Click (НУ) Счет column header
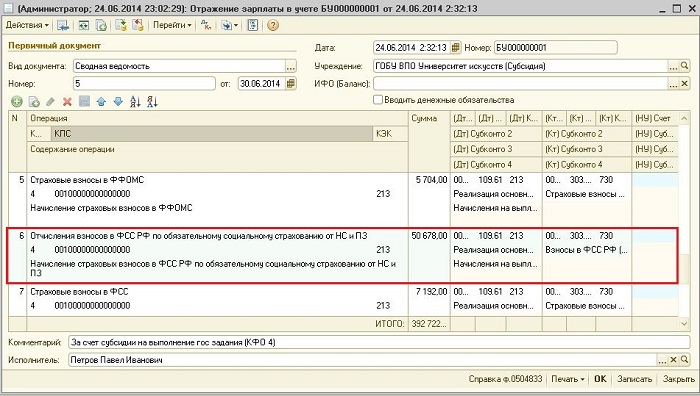Viewport: 700px width, 396px height. (x=654, y=118)
